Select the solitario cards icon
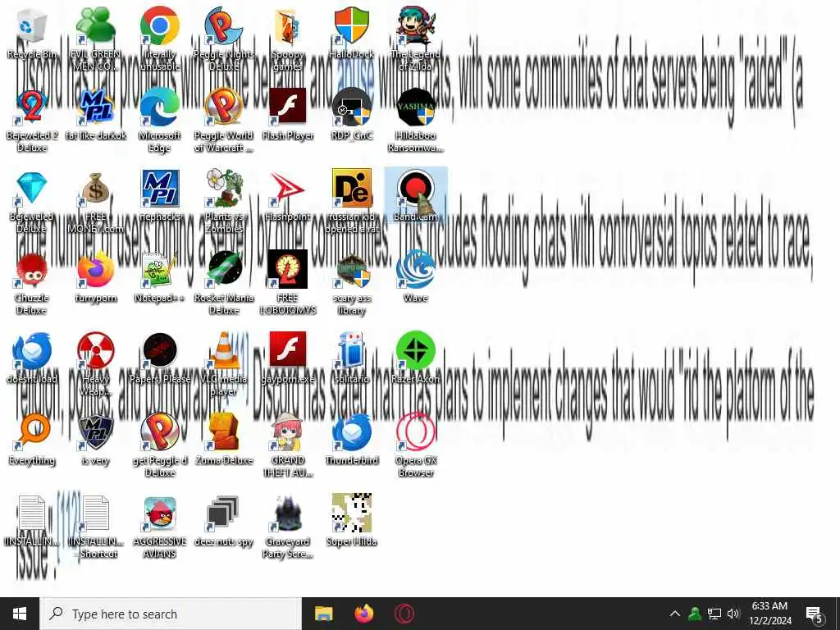The width and height of the screenshot is (840, 630). [352, 351]
